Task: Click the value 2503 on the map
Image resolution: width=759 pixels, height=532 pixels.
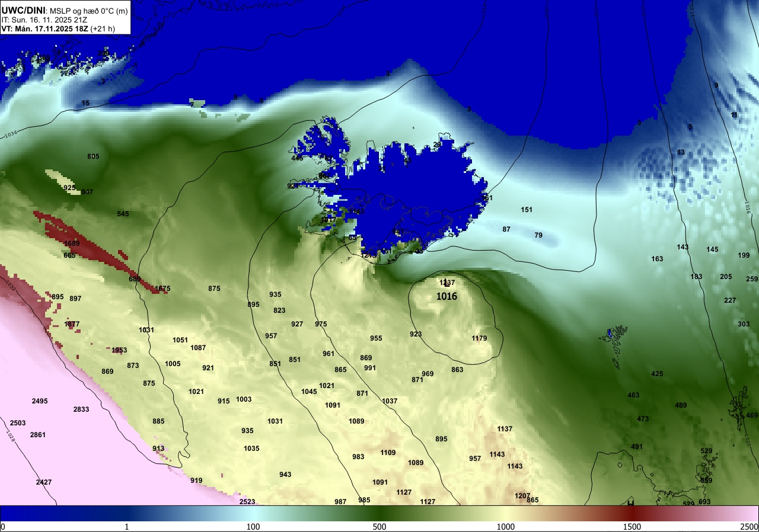Action: pyautogui.click(x=18, y=423)
